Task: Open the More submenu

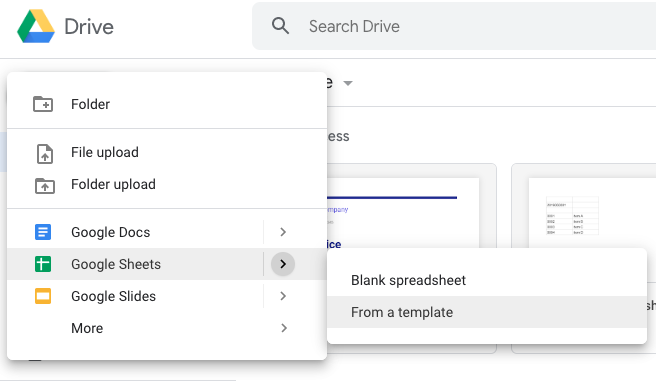Action: click(x=167, y=328)
